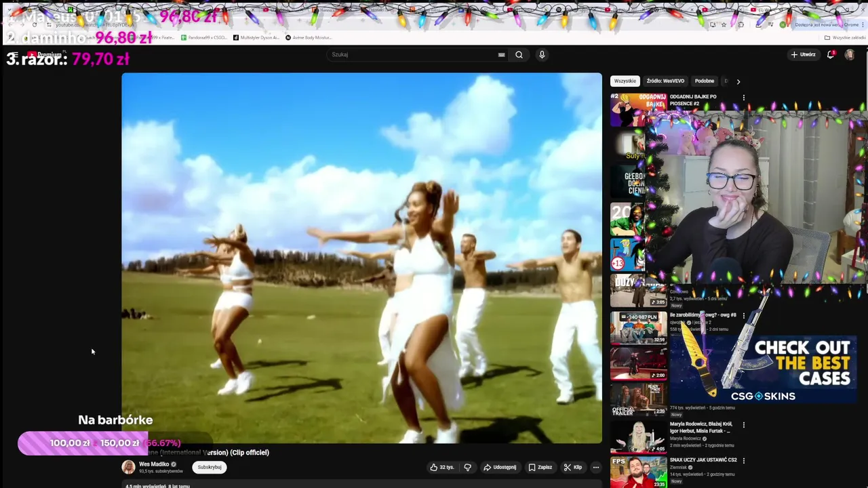Dislike the video with thumbs down
868x488 pixels.
coord(467,467)
